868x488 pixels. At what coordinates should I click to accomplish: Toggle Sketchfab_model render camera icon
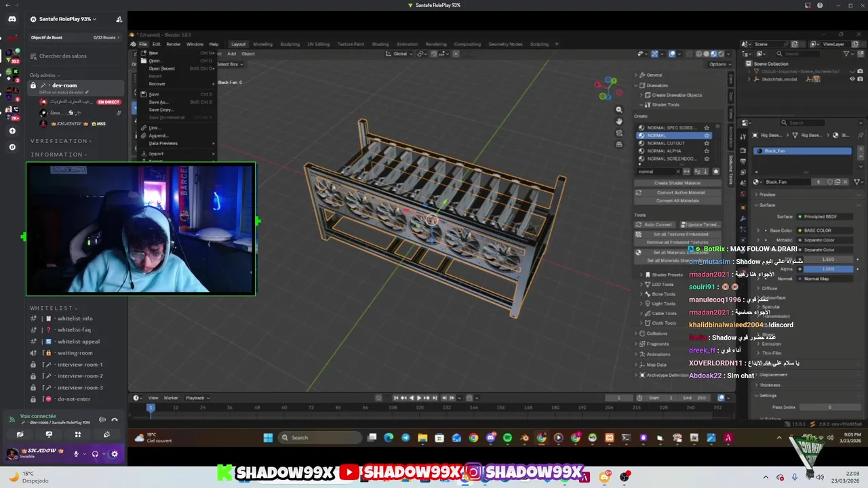(x=861, y=79)
